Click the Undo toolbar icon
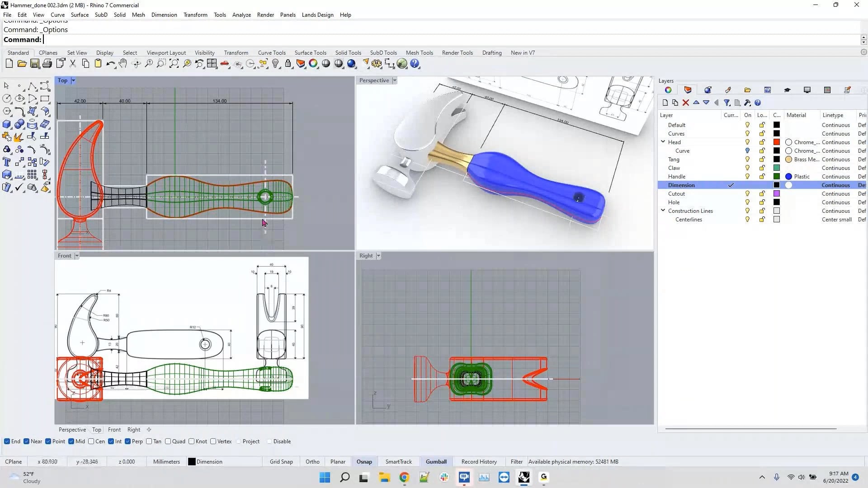 pos(110,64)
